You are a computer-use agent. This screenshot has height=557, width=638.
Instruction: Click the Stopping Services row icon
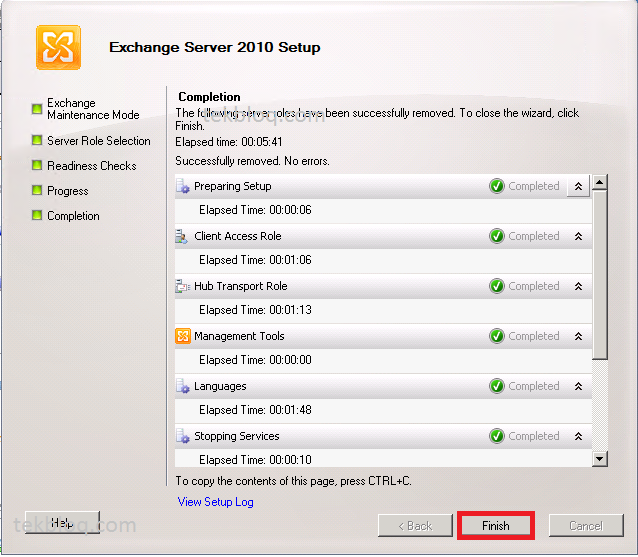[183, 437]
